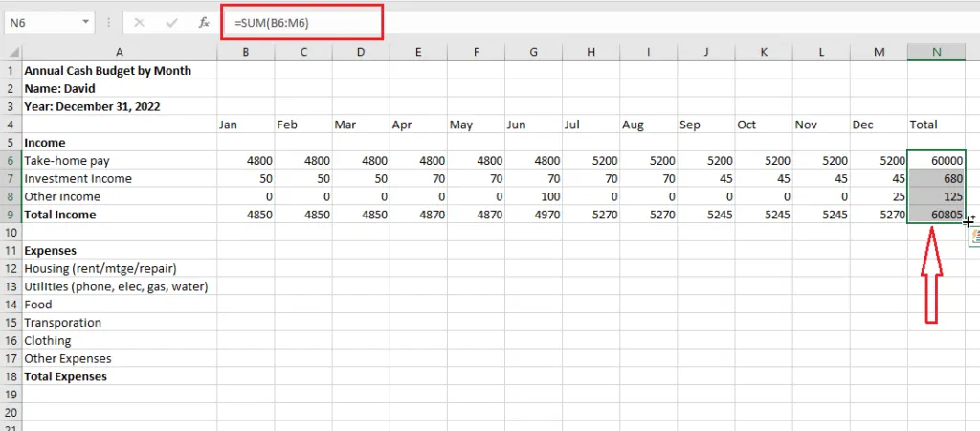Click June Total Income cell showing 4970
Viewport: 980px width, 431px height.
point(533,215)
